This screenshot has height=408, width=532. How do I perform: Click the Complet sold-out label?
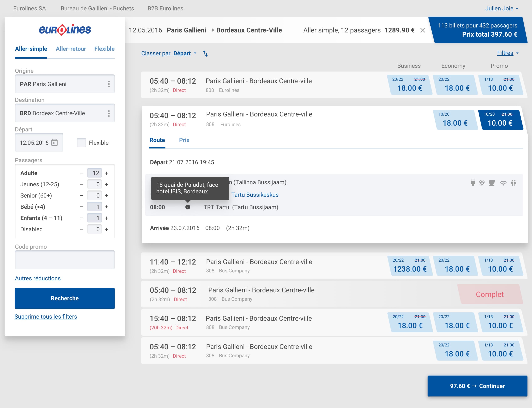click(490, 294)
